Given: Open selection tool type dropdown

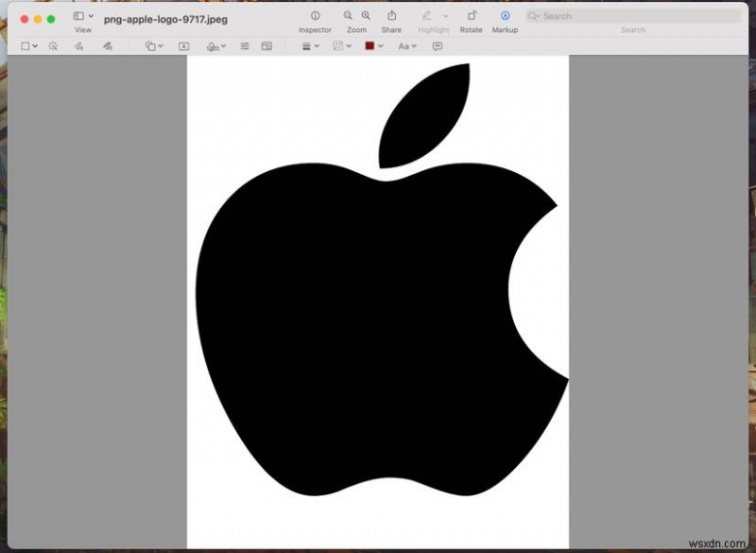Looking at the screenshot, I should coord(35,46).
